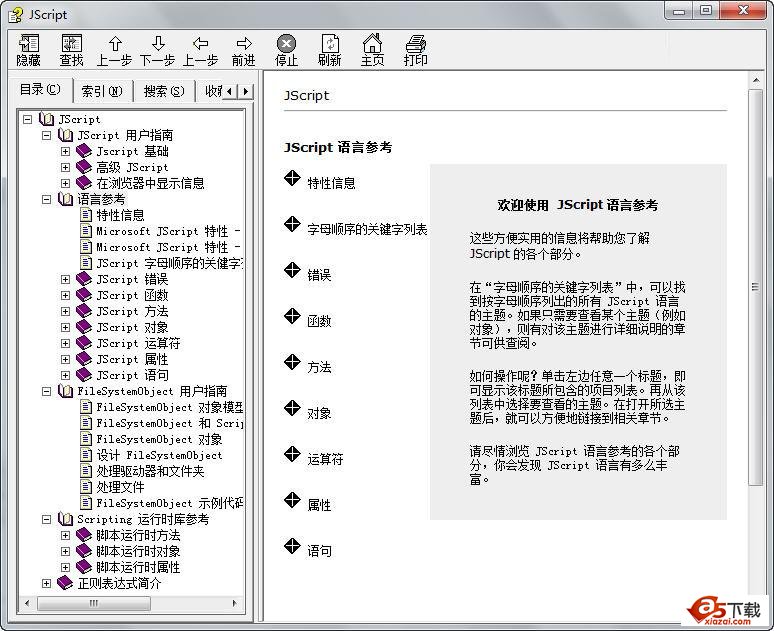Collapse FileSystemObject 用户指南 node
Image resolution: width=774 pixels, height=631 pixels.
point(46,392)
